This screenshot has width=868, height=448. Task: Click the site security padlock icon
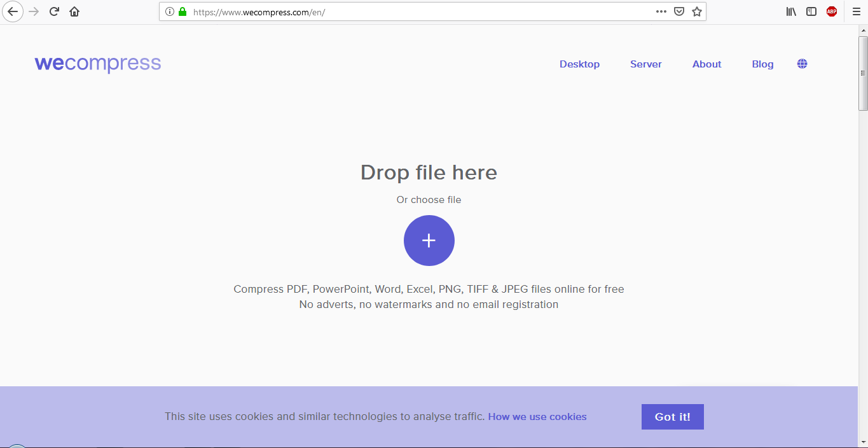pos(182,11)
